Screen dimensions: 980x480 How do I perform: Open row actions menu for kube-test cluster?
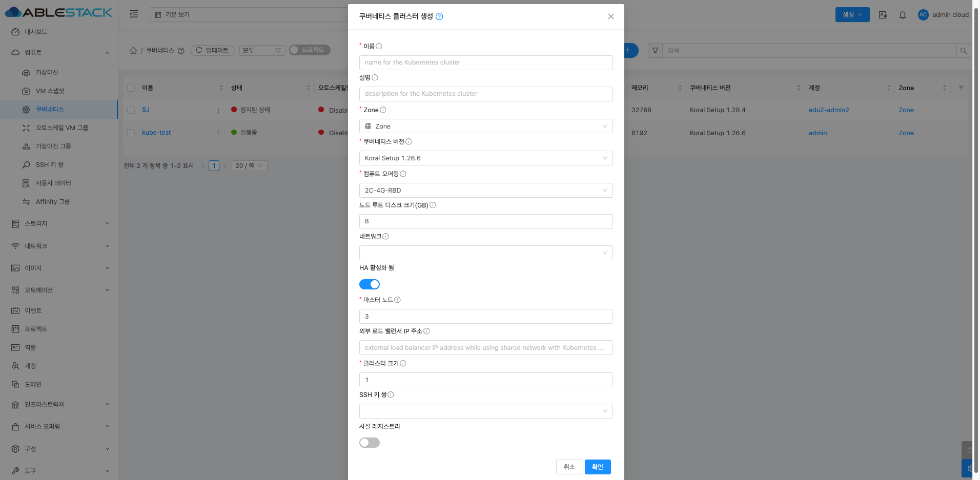pyautogui.click(x=218, y=133)
